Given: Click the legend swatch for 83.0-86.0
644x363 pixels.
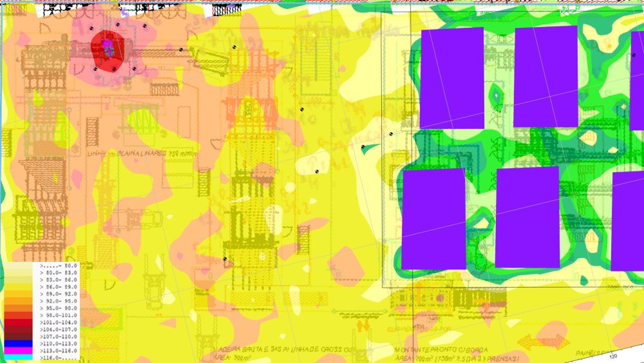Looking at the screenshot, I should click(x=18, y=280).
